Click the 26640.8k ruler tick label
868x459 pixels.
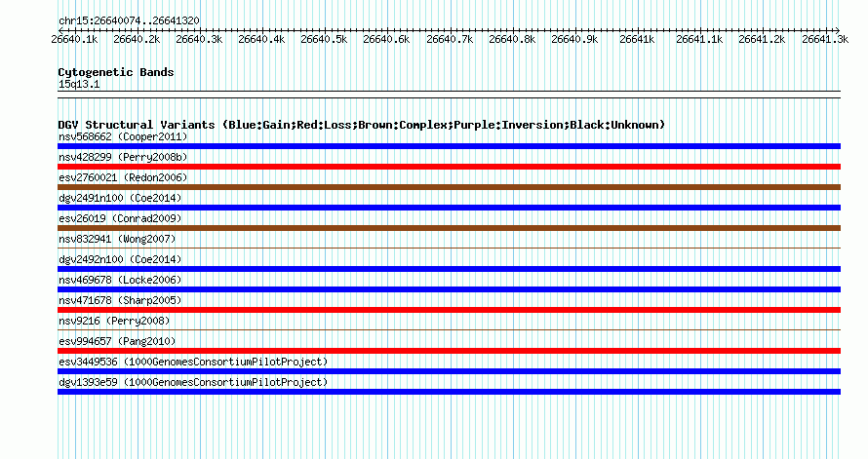[513, 39]
